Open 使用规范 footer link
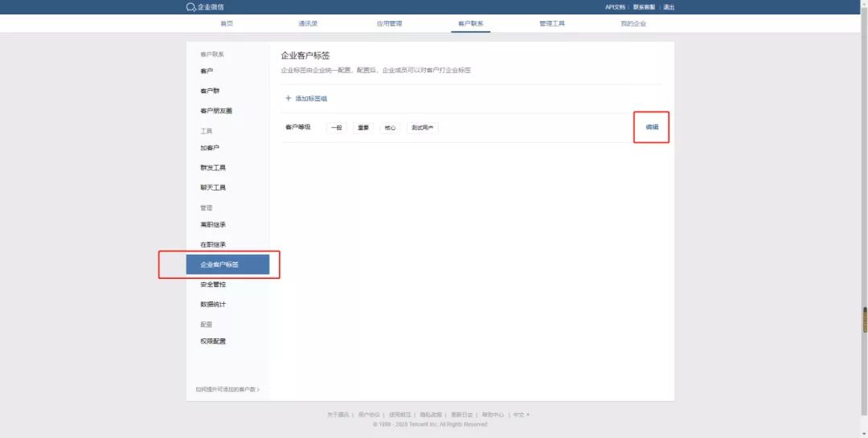 pyautogui.click(x=400, y=415)
